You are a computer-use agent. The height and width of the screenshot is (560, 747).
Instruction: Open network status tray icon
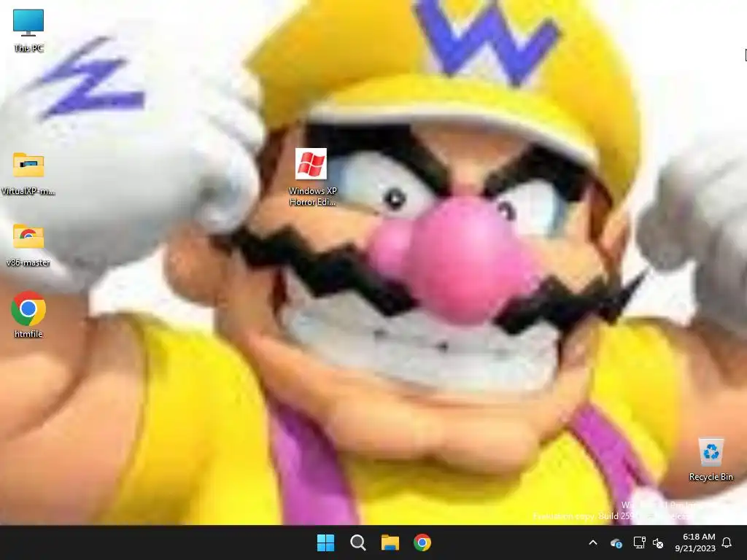click(639, 542)
